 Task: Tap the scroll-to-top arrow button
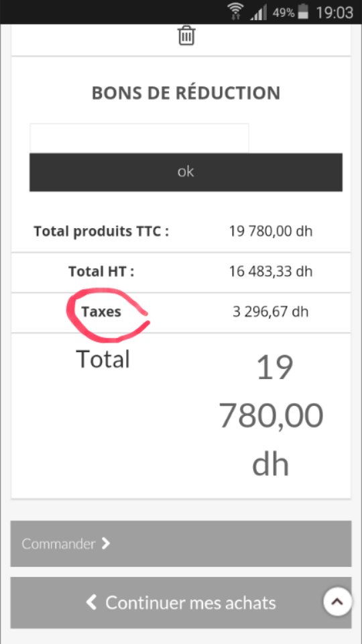(337, 602)
